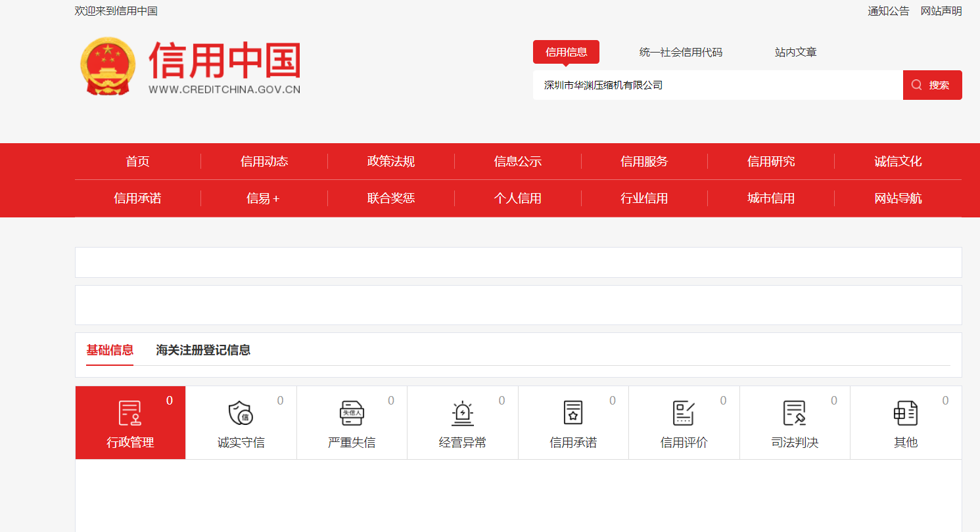Open the 联合奖惩 navigation item
This screenshot has width=980, height=532.
[391, 198]
